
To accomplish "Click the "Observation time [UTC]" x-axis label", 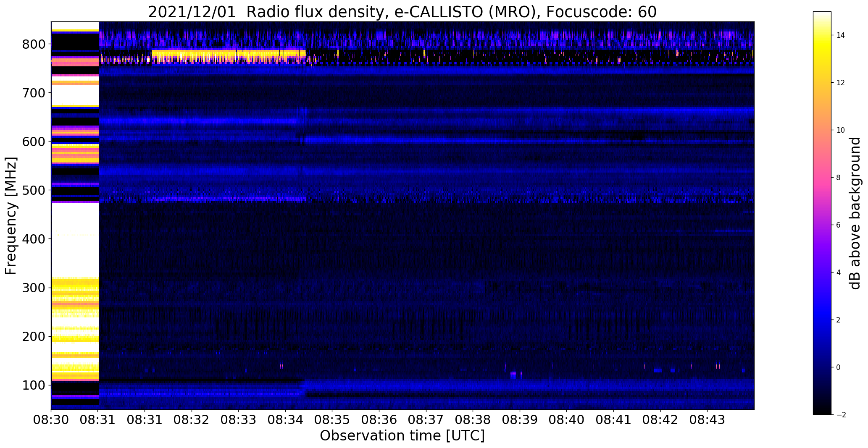I will (x=402, y=436).
